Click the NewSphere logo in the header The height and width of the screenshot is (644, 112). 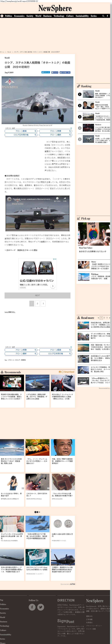[55, 9]
